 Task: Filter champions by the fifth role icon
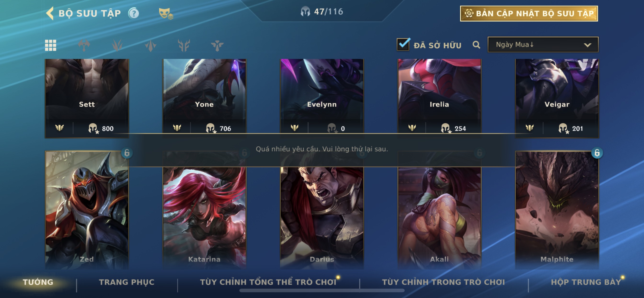217,45
